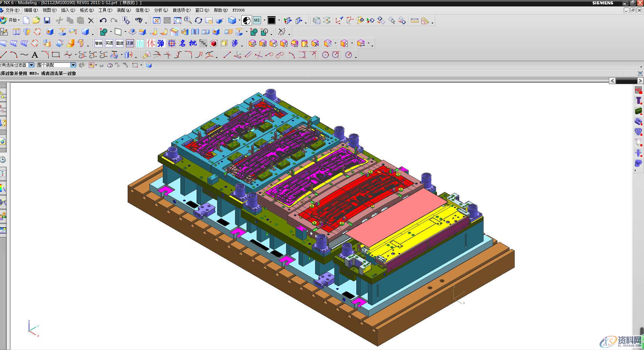This screenshot has height=350, width=644.
Task: Click the 还原 restore button
Action: 130,43
